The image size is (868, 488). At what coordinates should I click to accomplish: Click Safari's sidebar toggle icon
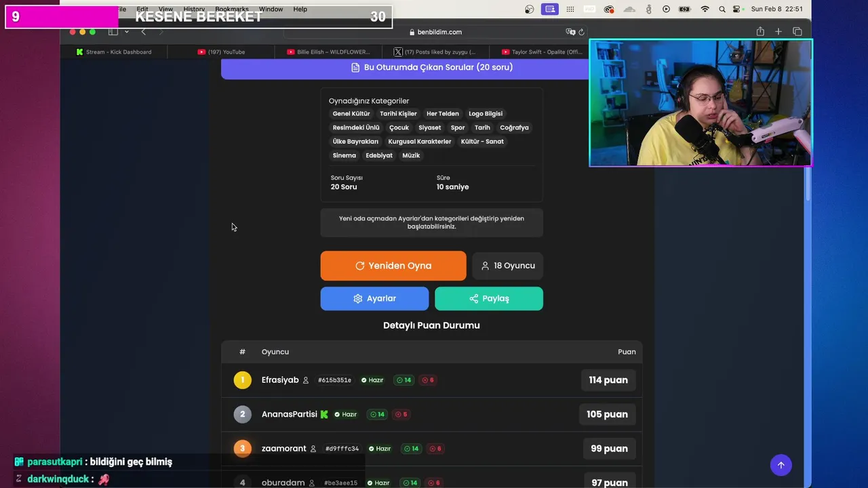[113, 32]
